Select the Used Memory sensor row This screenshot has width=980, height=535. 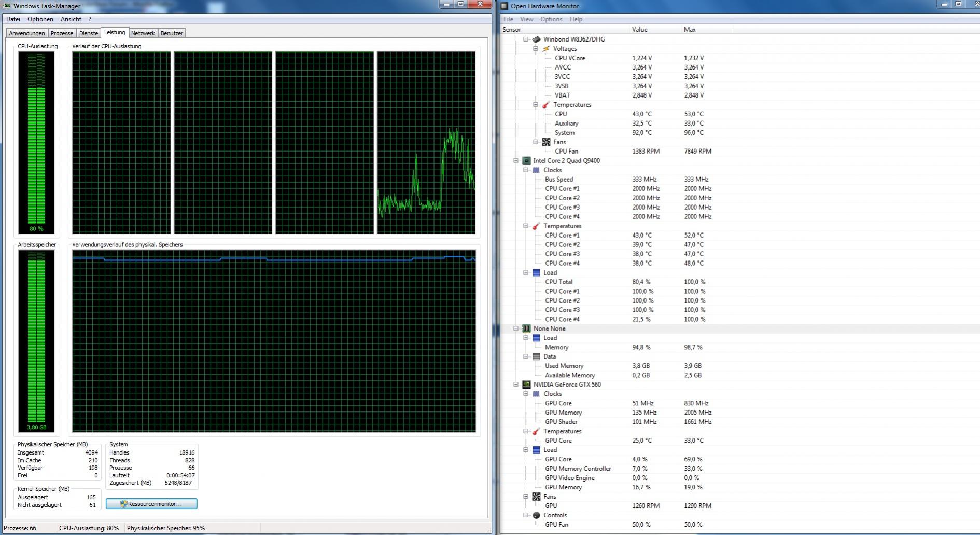[739, 366]
